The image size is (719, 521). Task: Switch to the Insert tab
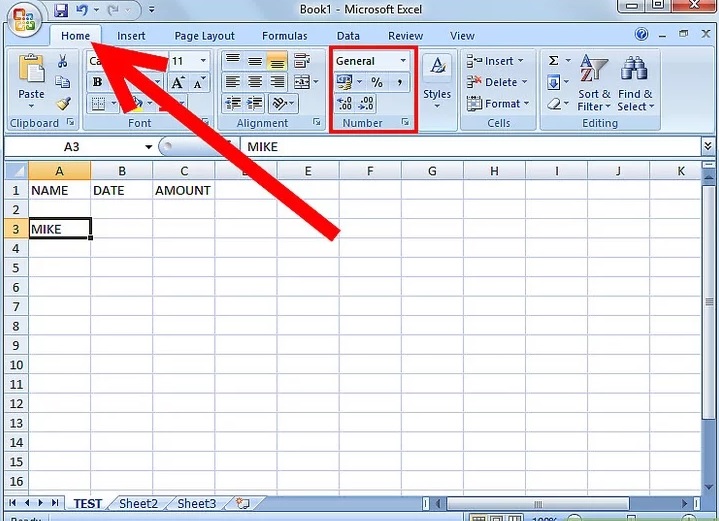click(x=131, y=36)
